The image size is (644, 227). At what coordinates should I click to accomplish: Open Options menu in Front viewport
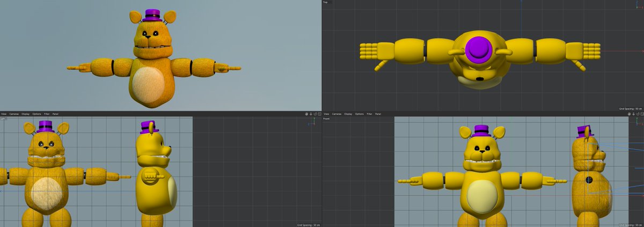360,114
